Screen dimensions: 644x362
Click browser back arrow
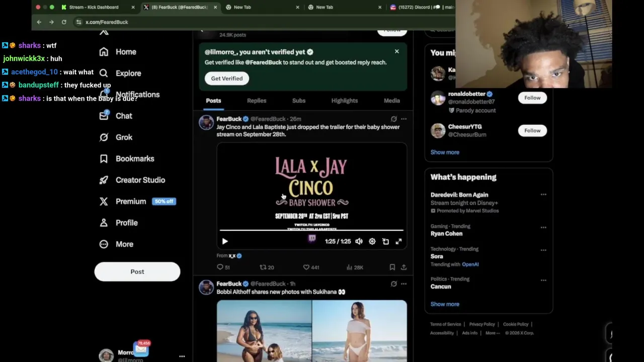(39, 22)
